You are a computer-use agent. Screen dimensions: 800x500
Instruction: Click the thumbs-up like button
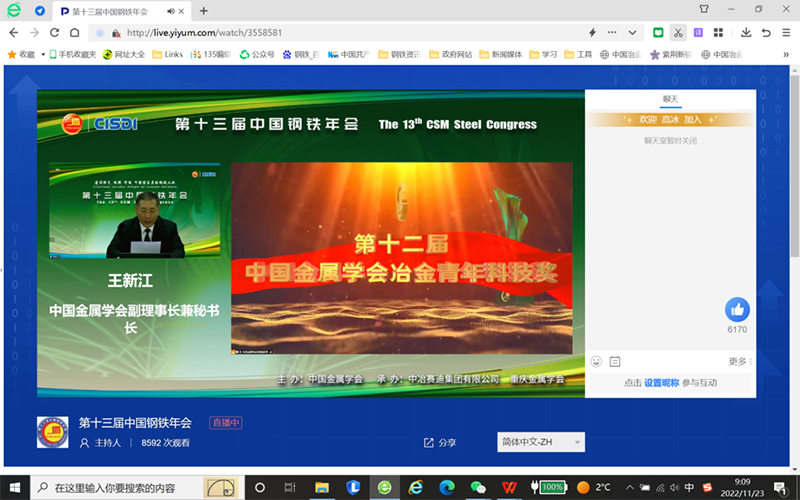736,309
